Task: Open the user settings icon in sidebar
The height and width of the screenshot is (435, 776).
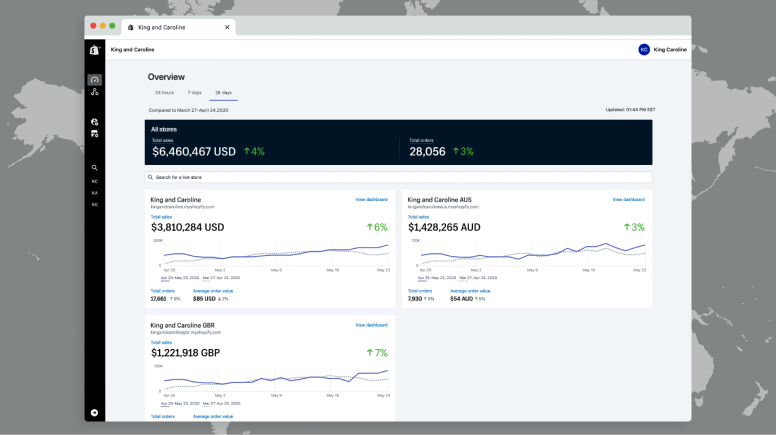Action: 95,122
